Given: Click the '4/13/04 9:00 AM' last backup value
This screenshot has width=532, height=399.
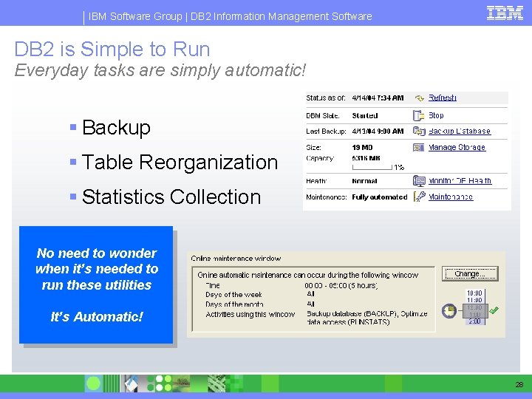Looking at the screenshot, I should point(378,132).
